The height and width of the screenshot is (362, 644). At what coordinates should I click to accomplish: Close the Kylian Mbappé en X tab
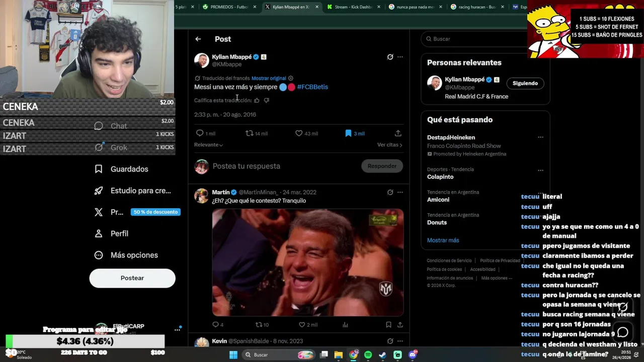[x=317, y=7]
